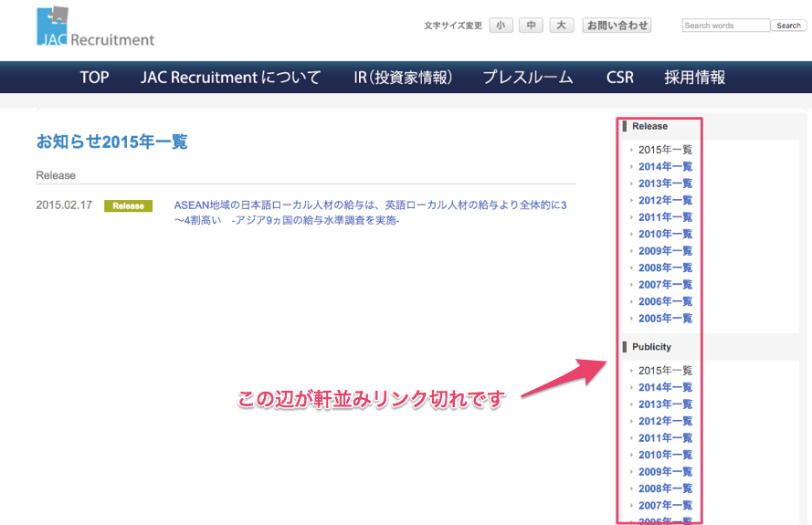Open Release 2005年一覧 in sidebar
Viewport: 812px width, 525px height.
(665, 319)
